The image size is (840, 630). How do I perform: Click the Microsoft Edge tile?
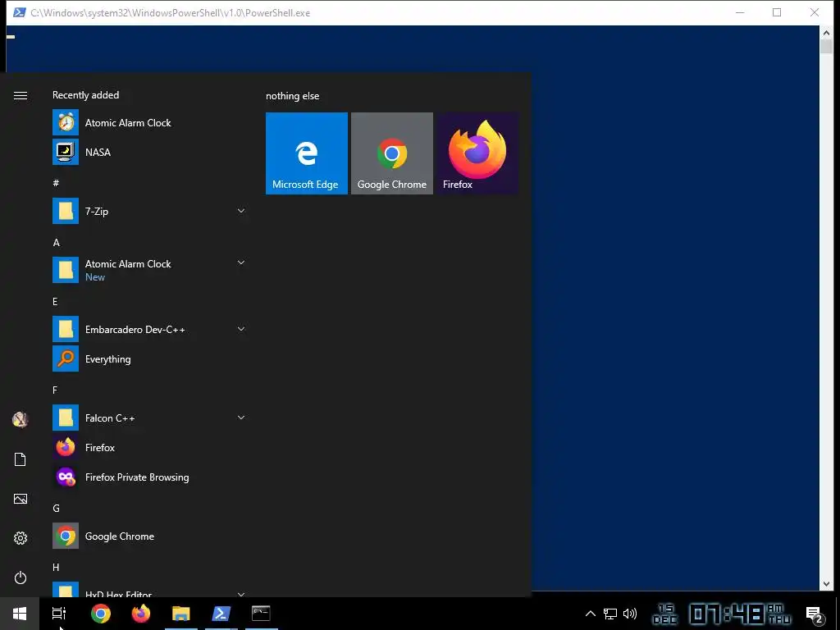(307, 153)
